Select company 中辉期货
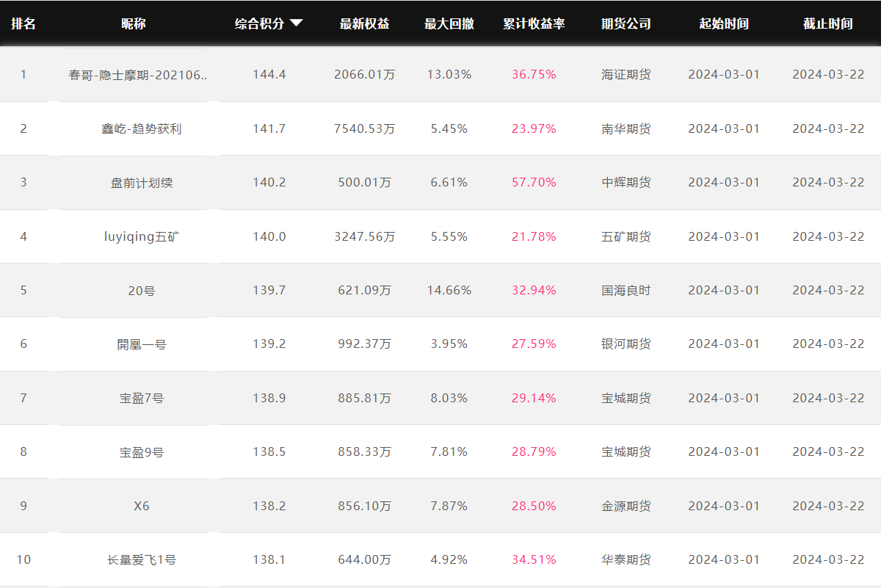Viewport: 881px width, 588px height. [x=626, y=182]
